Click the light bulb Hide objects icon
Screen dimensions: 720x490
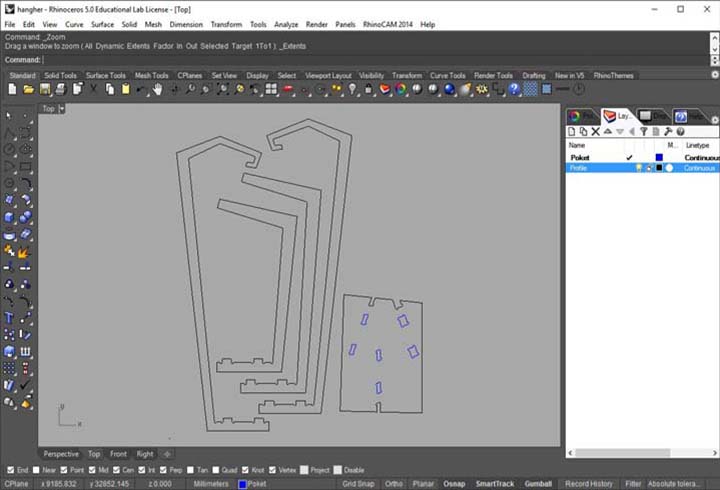point(352,89)
